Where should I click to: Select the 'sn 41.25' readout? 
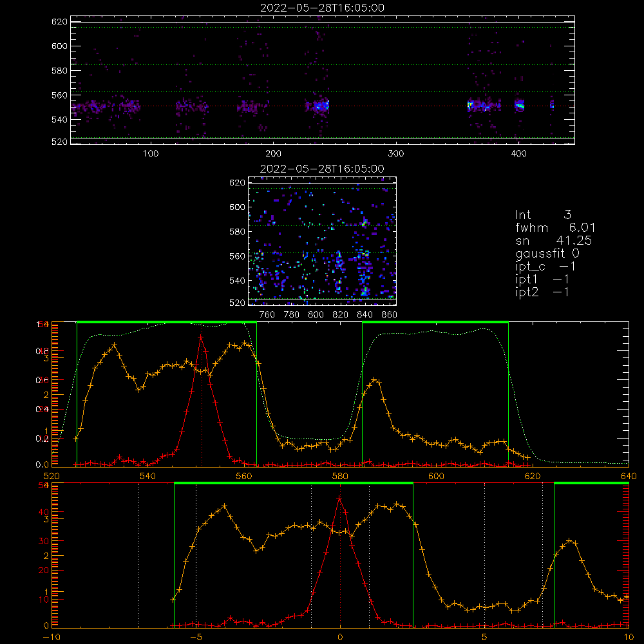coord(553,241)
